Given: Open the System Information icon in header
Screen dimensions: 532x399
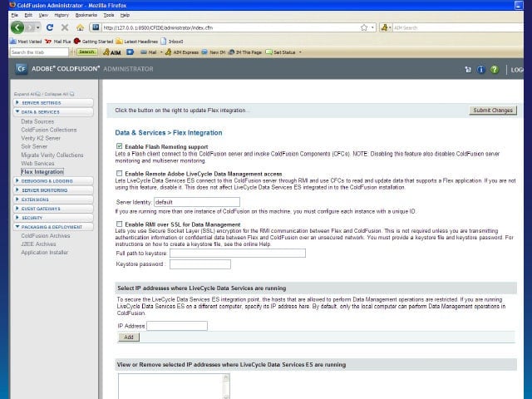Looking at the screenshot, I should [x=480, y=70].
